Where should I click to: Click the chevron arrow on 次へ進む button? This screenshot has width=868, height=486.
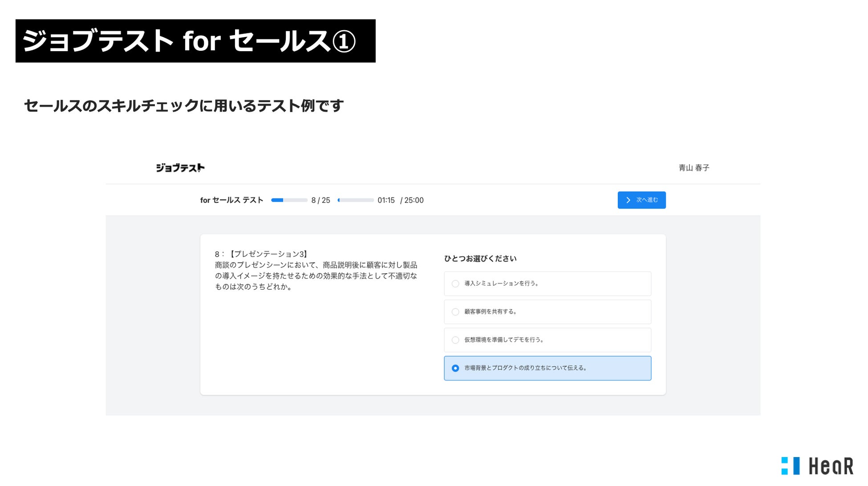coord(628,200)
